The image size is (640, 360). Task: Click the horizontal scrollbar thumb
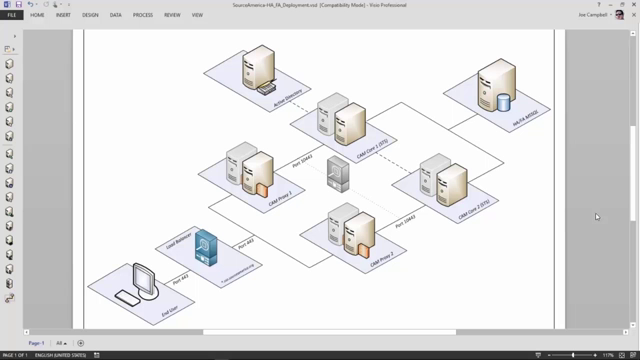pos(329,332)
